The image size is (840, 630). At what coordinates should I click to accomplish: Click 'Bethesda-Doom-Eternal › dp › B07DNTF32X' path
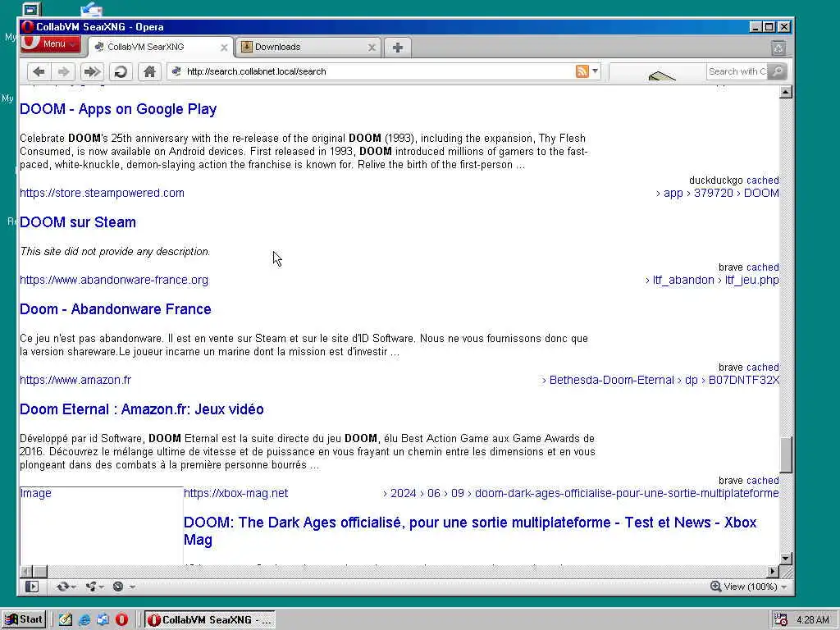(x=660, y=380)
